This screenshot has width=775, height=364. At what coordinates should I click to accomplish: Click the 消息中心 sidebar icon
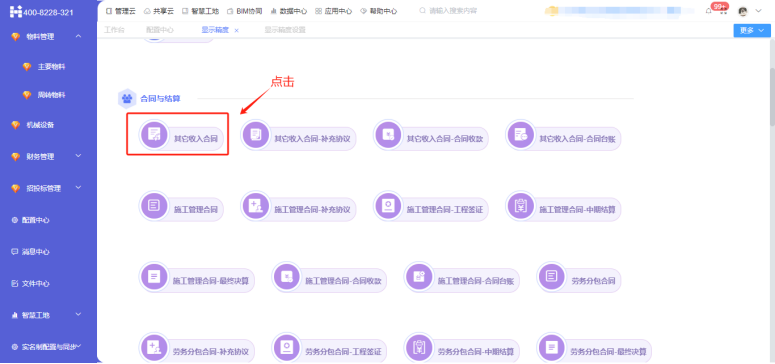point(15,252)
